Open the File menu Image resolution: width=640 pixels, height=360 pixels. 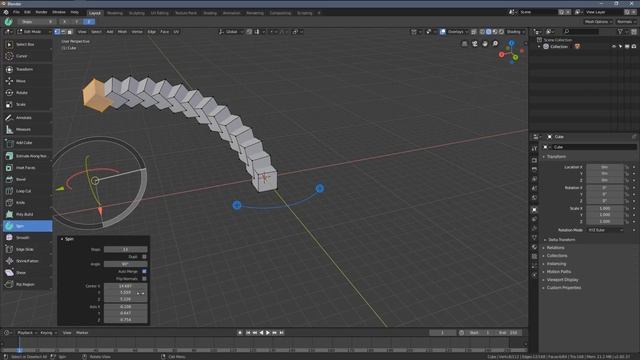(x=16, y=13)
